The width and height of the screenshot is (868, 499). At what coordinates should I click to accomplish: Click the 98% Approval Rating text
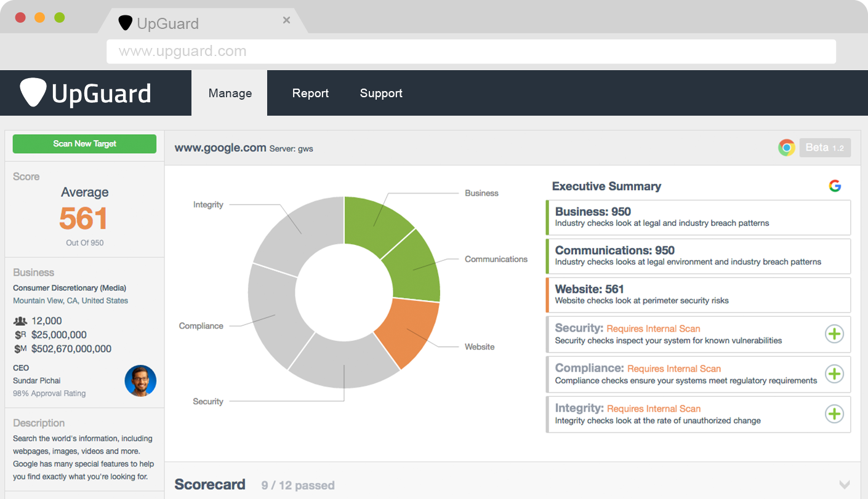tap(49, 394)
